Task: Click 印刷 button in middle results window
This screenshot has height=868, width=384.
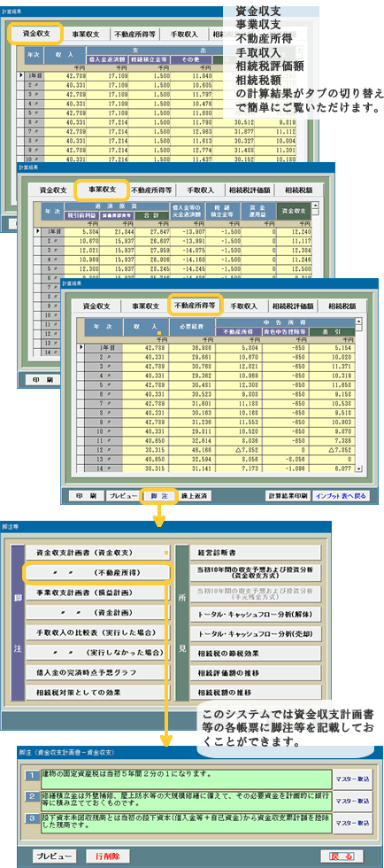Action: 42,380
